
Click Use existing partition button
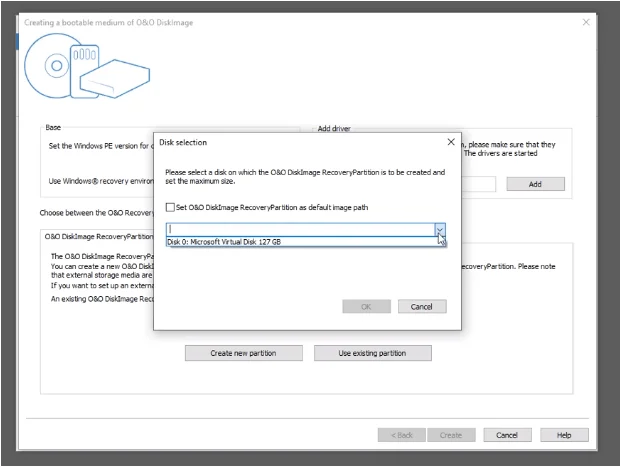point(373,353)
